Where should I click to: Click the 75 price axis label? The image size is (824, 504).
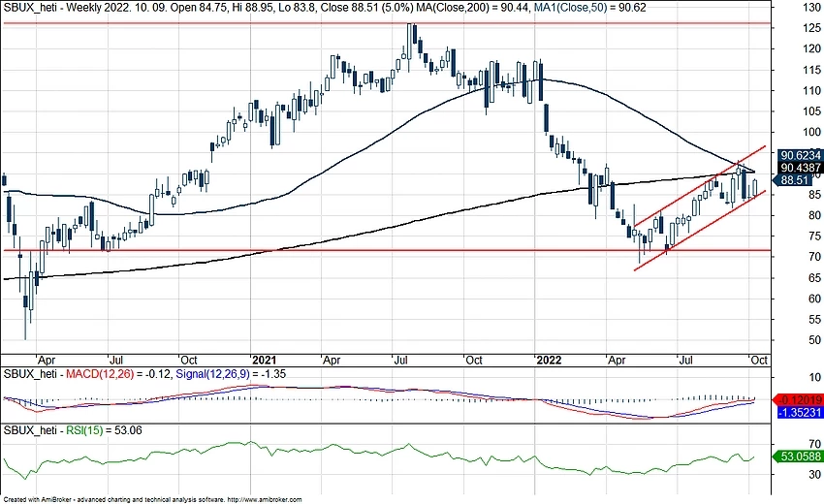(814, 236)
